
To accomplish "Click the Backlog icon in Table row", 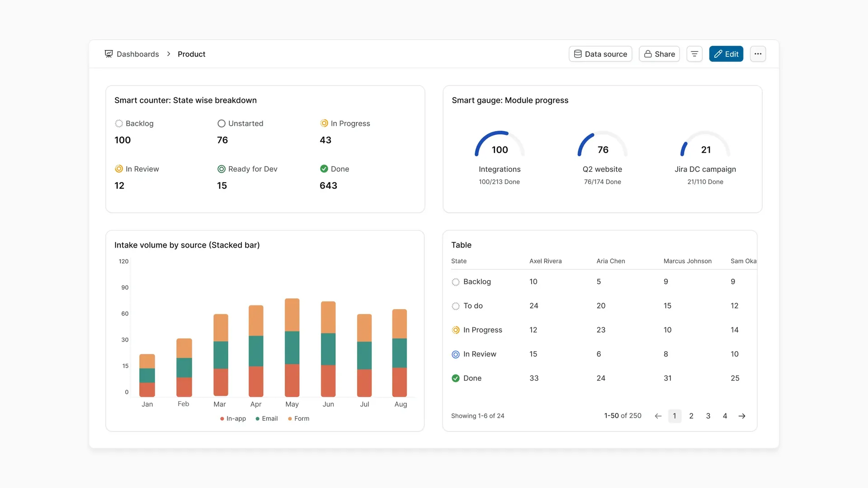I will point(456,282).
